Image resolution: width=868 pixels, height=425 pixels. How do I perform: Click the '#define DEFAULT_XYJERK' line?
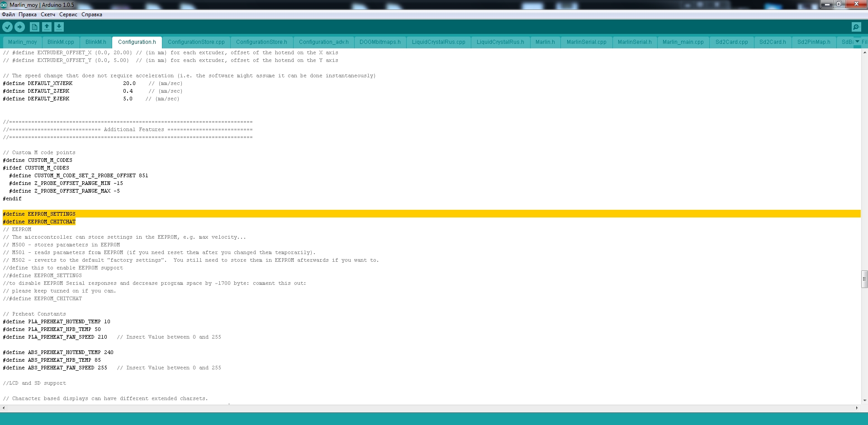(x=93, y=83)
